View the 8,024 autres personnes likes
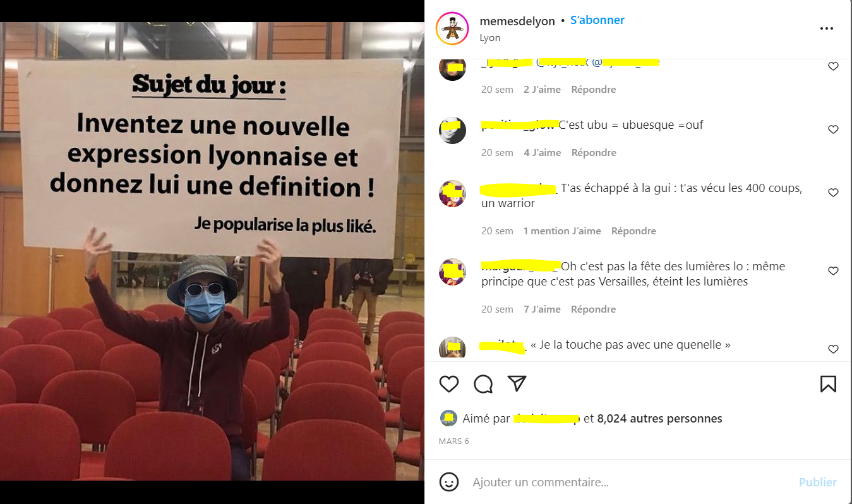Image resolution: width=852 pixels, height=504 pixels. tap(659, 418)
